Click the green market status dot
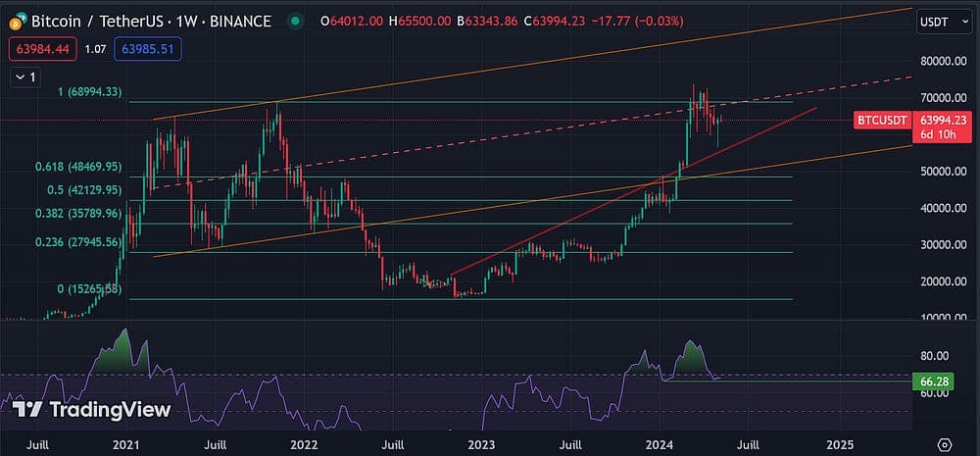 pos(295,22)
